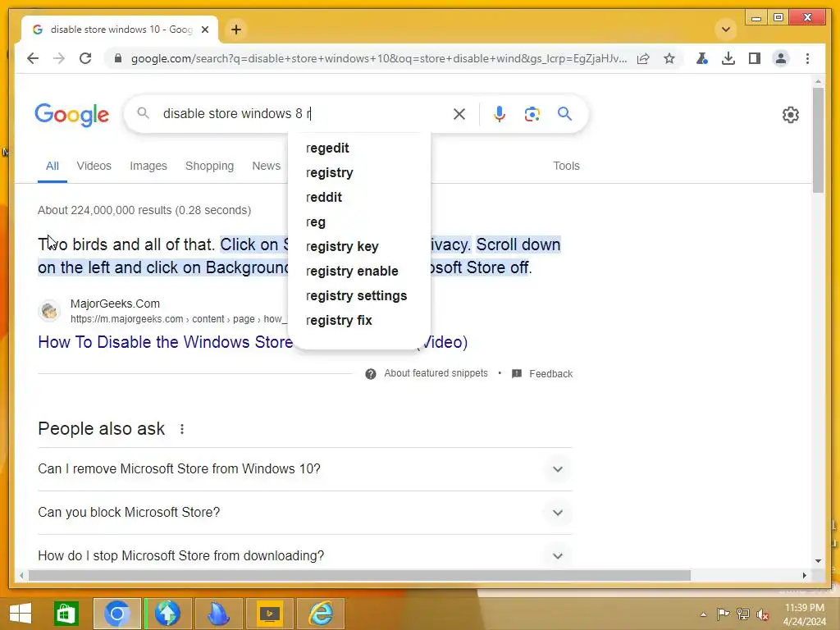Open the Windows Store taskbar icon

pos(66,614)
